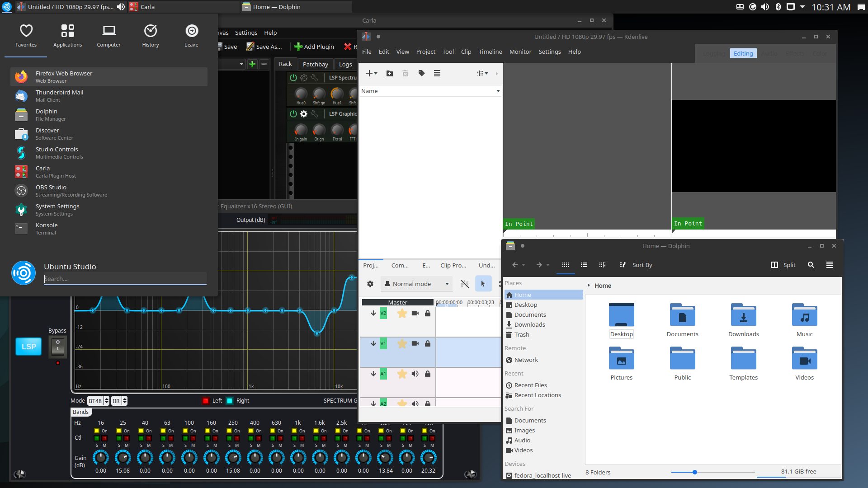This screenshot has width=868, height=488.
Task: Drag the 1k Hz band gain slider in equalizer
Action: coord(297,458)
